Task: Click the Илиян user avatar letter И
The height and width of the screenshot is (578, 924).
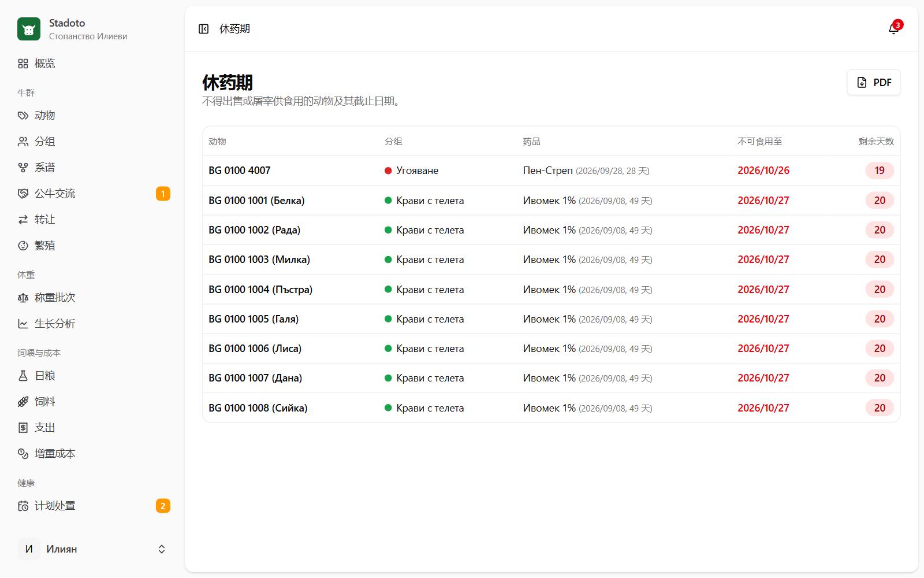Action: pyautogui.click(x=29, y=549)
